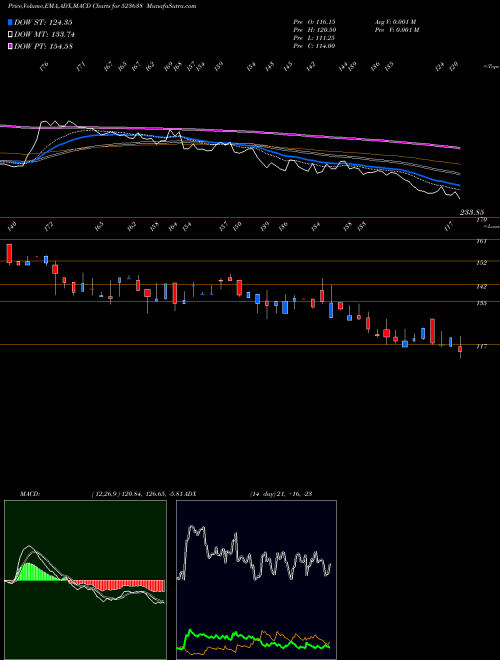Click the Pre H: 120.50 value
The image size is (500, 660).
point(314,30)
